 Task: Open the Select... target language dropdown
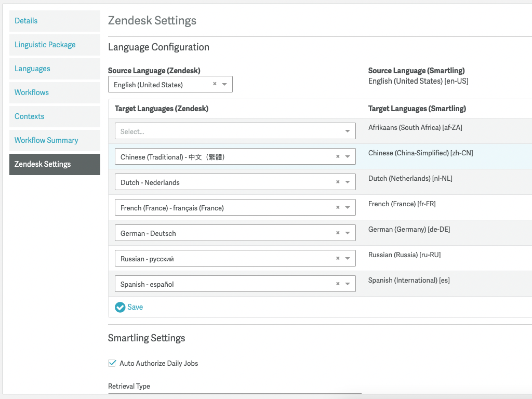(x=235, y=130)
